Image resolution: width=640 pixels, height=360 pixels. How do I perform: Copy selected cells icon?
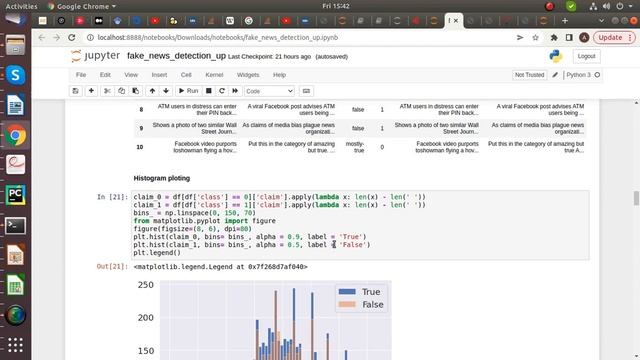tap(121, 91)
